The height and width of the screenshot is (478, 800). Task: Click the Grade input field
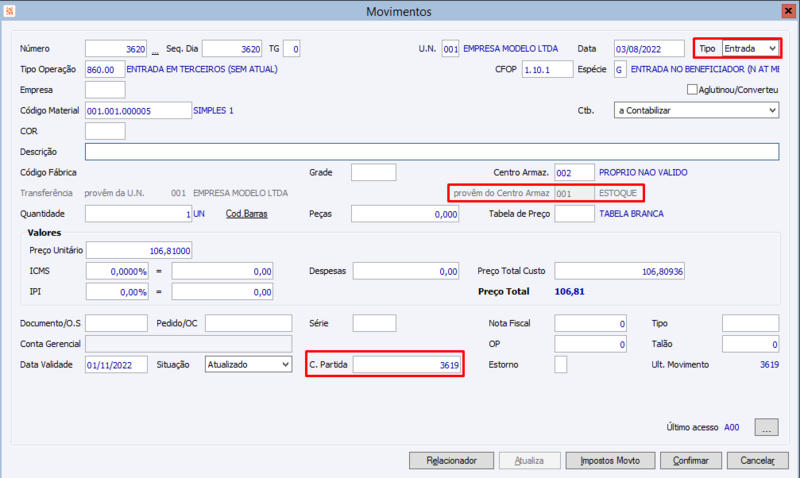(x=373, y=172)
